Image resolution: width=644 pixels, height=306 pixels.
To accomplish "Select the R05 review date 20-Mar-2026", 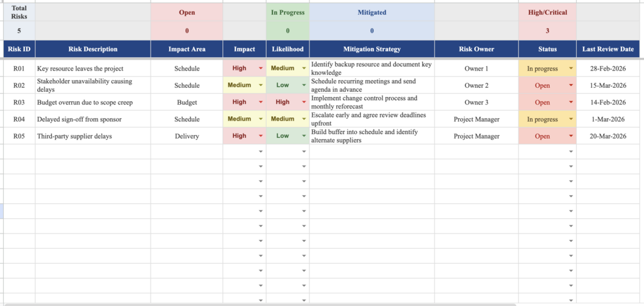I will point(608,136).
